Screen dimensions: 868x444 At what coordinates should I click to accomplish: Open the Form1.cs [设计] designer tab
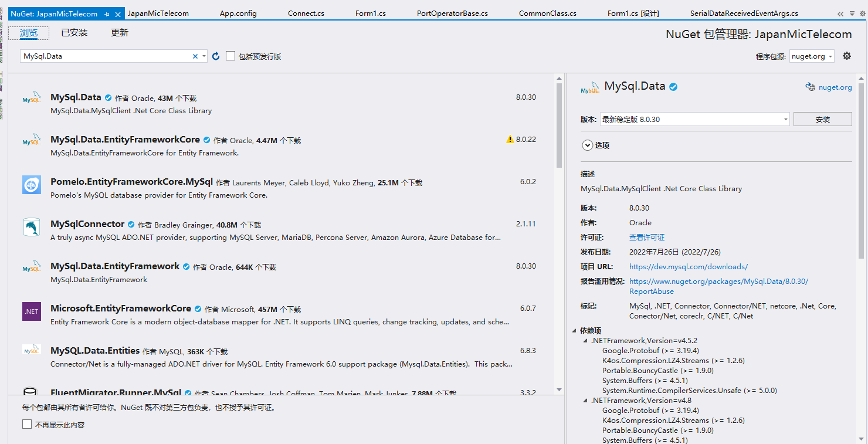pos(633,13)
